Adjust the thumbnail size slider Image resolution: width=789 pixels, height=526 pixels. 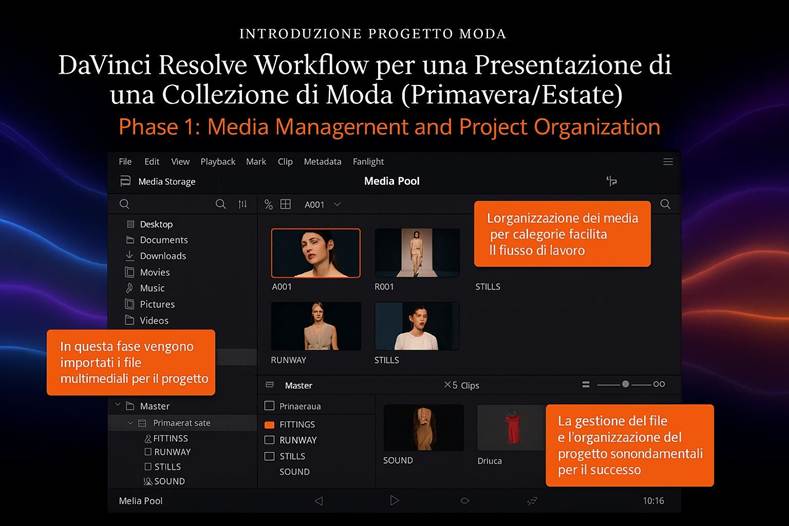[x=625, y=384]
